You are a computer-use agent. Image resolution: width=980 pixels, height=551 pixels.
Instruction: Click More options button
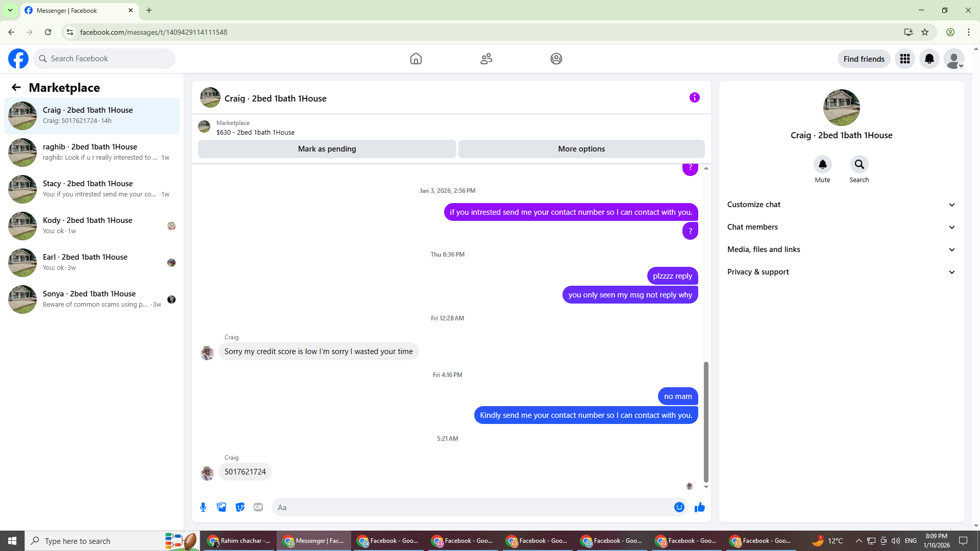point(581,149)
